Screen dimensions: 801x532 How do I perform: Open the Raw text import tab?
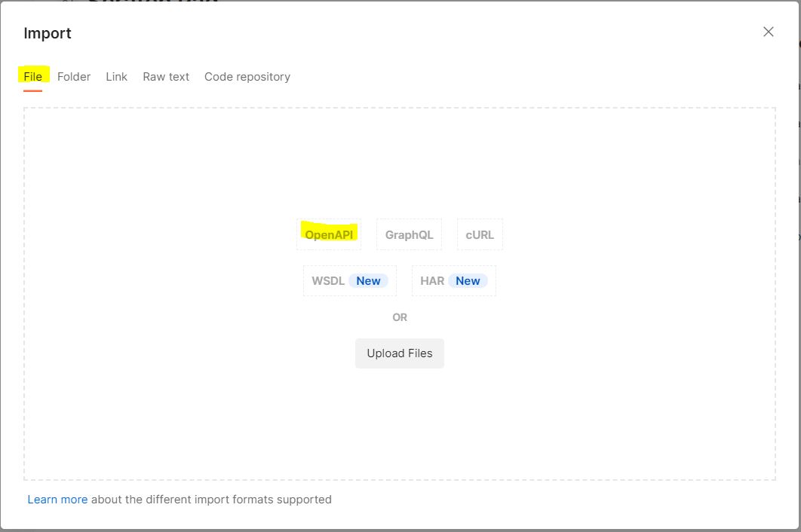165,76
